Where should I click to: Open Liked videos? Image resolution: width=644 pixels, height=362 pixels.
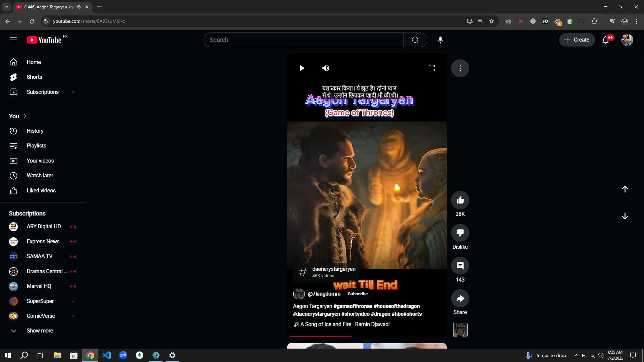43,191
